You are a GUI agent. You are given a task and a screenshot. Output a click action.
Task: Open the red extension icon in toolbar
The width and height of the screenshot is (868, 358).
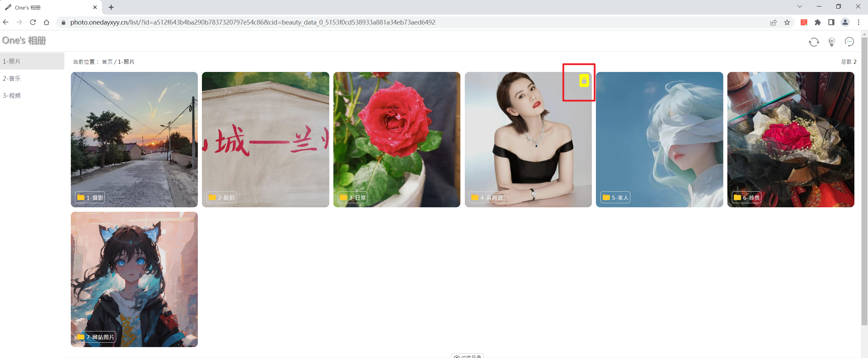point(804,22)
